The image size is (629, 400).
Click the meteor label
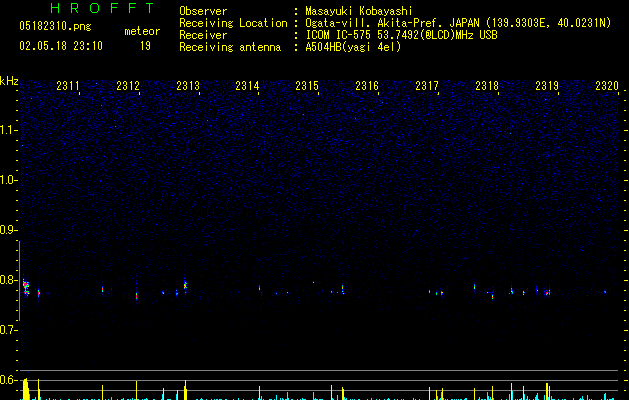142,31
